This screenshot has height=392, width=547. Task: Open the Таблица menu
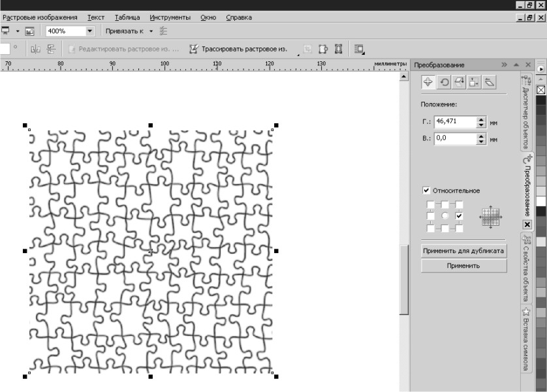pyautogui.click(x=127, y=18)
